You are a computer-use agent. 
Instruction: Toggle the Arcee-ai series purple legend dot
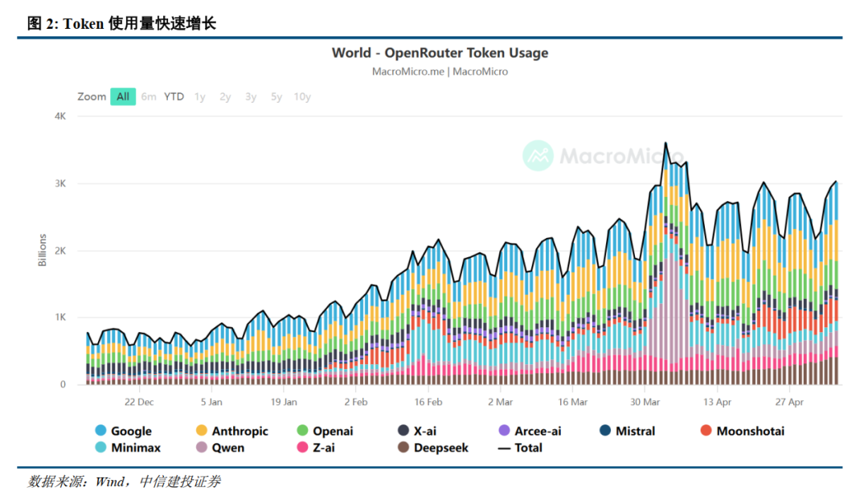(x=504, y=430)
